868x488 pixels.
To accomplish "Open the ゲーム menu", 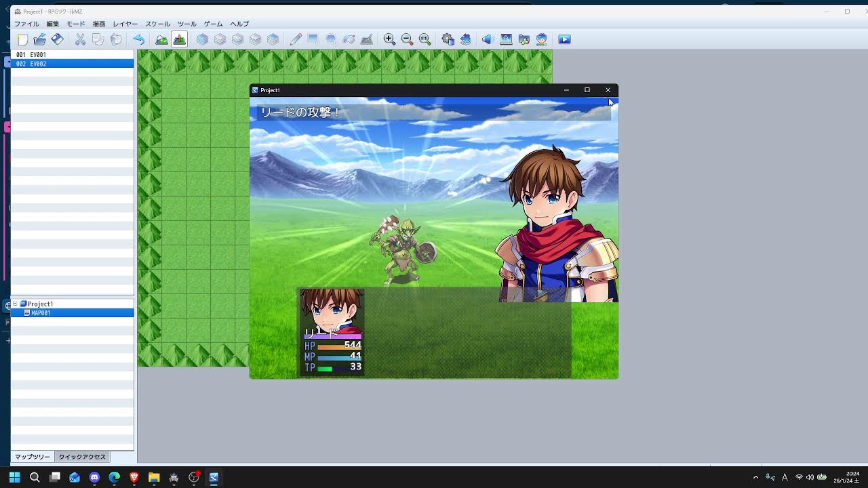I will pos(214,24).
